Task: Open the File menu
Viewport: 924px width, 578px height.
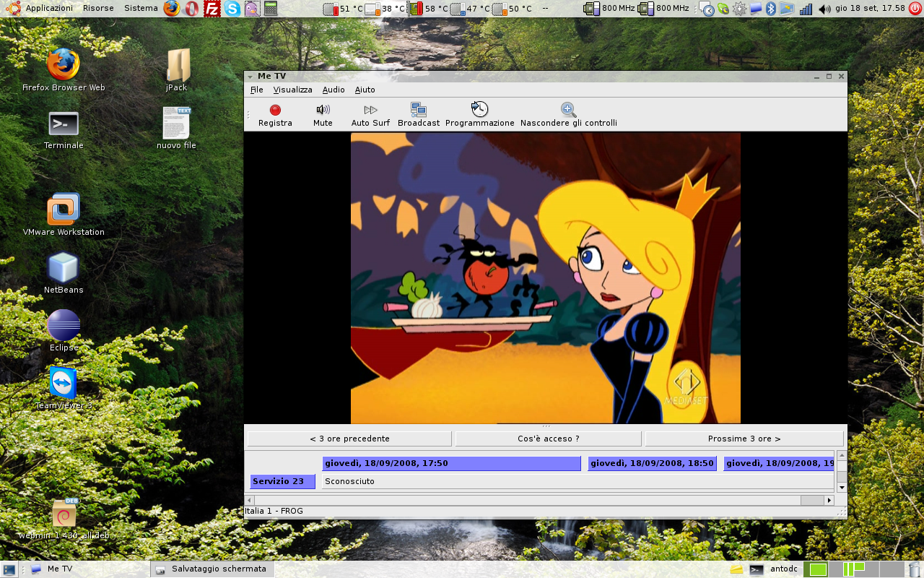Action: [257, 90]
